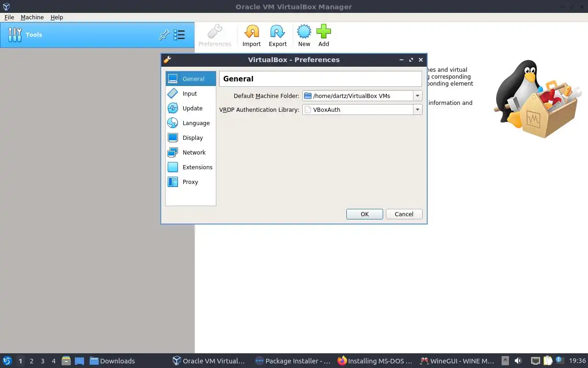This screenshot has height=368, width=588.
Task: Open the Help menu
Action: [57, 17]
